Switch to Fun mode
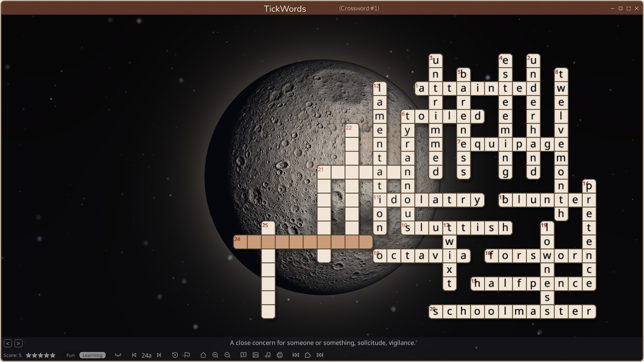This screenshot has width=644, height=362. (x=70, y=355)
